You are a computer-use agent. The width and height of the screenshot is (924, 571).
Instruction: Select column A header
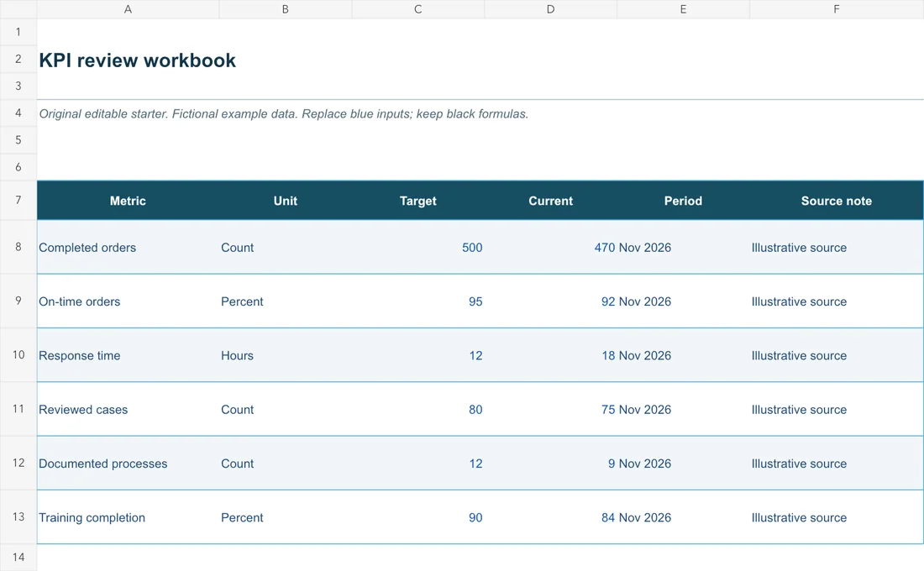pos(128,9)
